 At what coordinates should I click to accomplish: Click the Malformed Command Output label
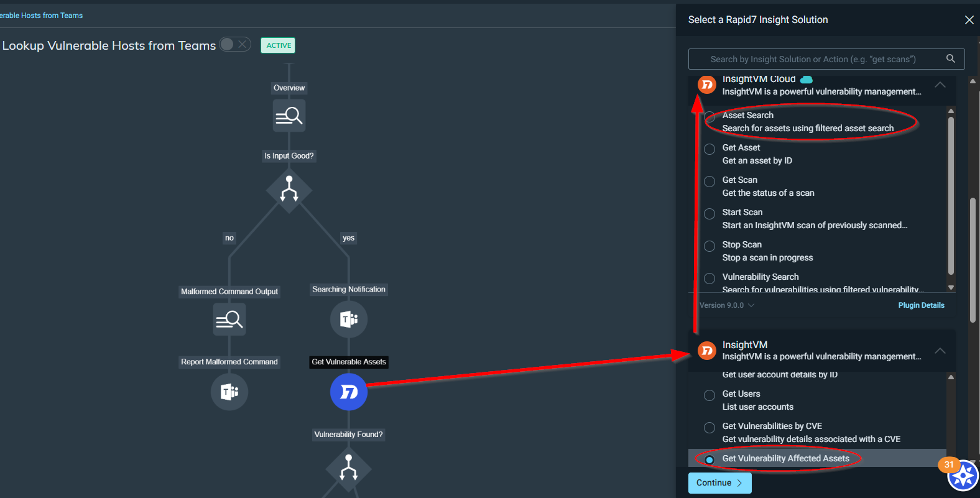click(x=229, y=292)
